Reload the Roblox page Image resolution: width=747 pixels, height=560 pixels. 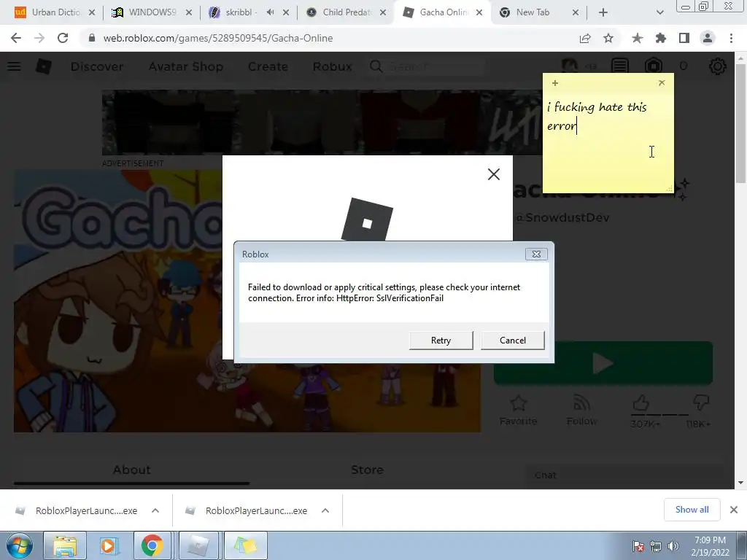click(63, 38)
